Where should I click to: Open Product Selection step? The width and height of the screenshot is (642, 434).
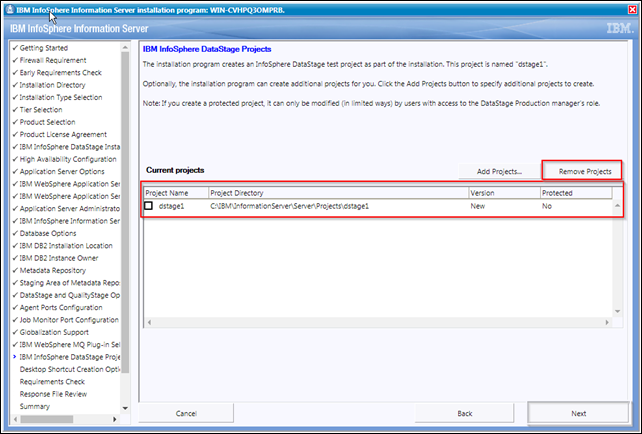click(47, 122)
